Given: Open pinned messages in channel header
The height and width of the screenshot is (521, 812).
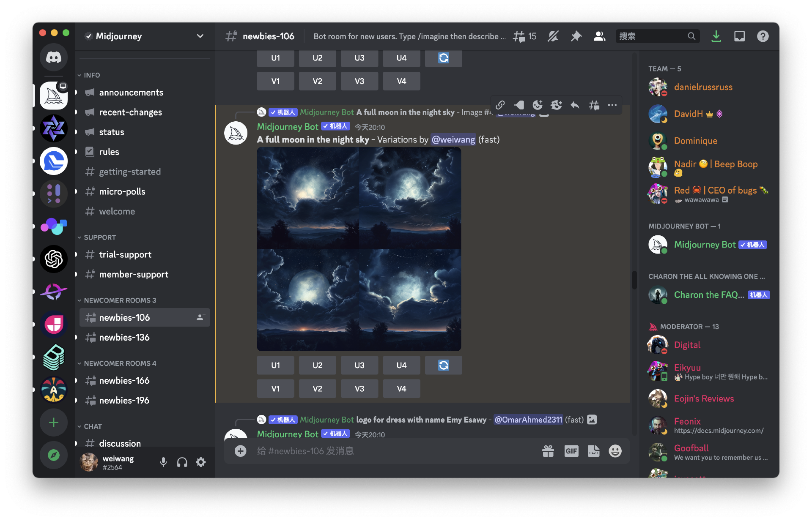Looking at the screenshot, I should pos(576,36).
